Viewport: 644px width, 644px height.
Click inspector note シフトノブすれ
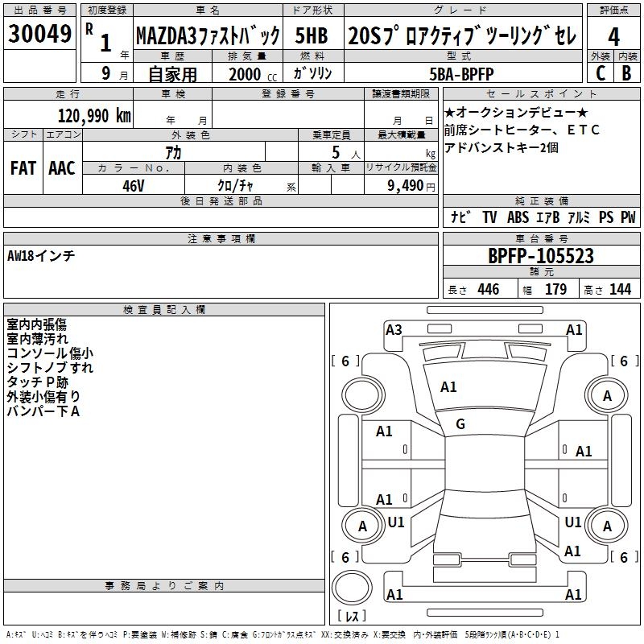click(50, 368)
